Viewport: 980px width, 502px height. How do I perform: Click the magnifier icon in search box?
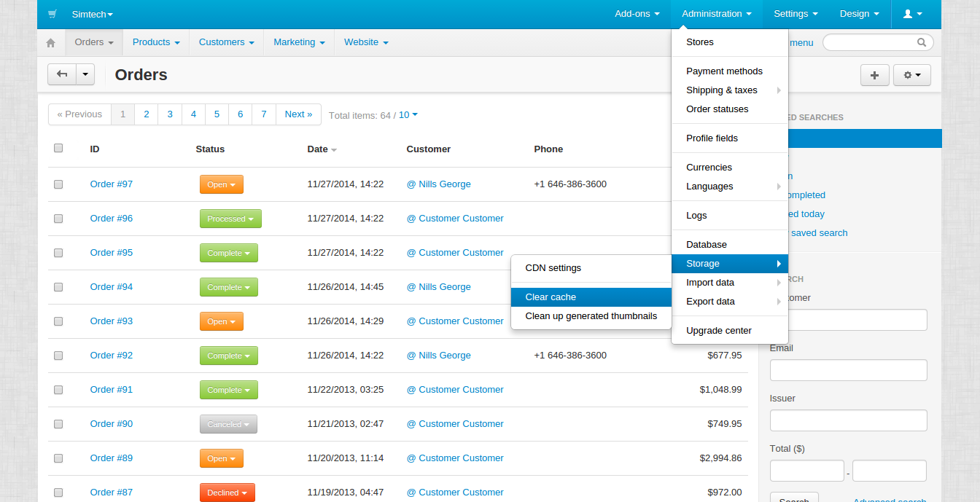pos(922,42)
